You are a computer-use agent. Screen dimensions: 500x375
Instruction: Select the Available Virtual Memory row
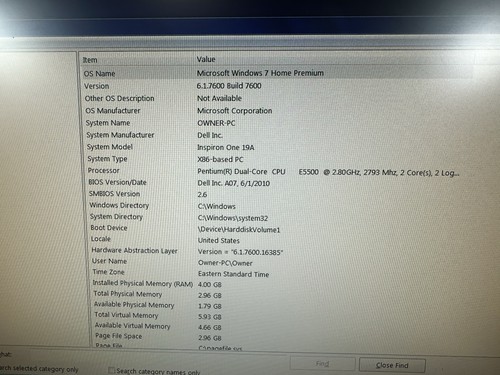pos(132,326)
